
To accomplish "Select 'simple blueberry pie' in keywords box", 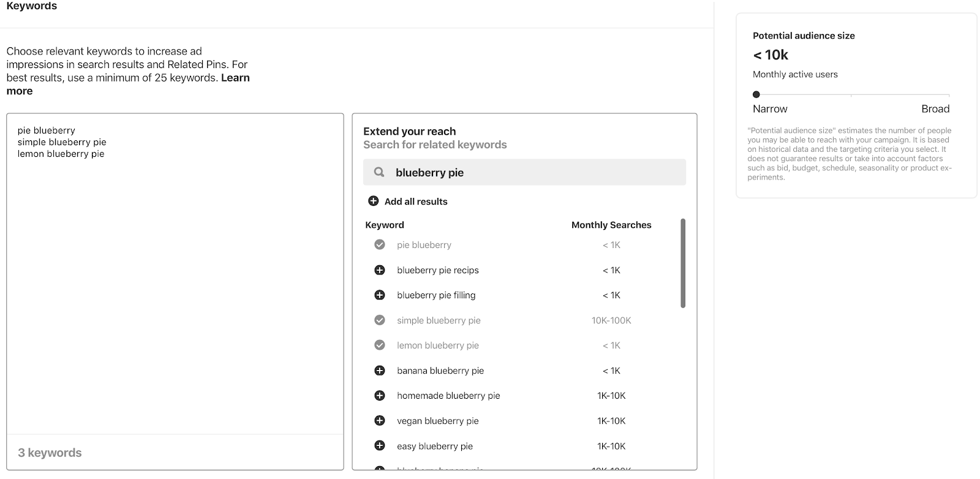I will [x=62, y=142].
